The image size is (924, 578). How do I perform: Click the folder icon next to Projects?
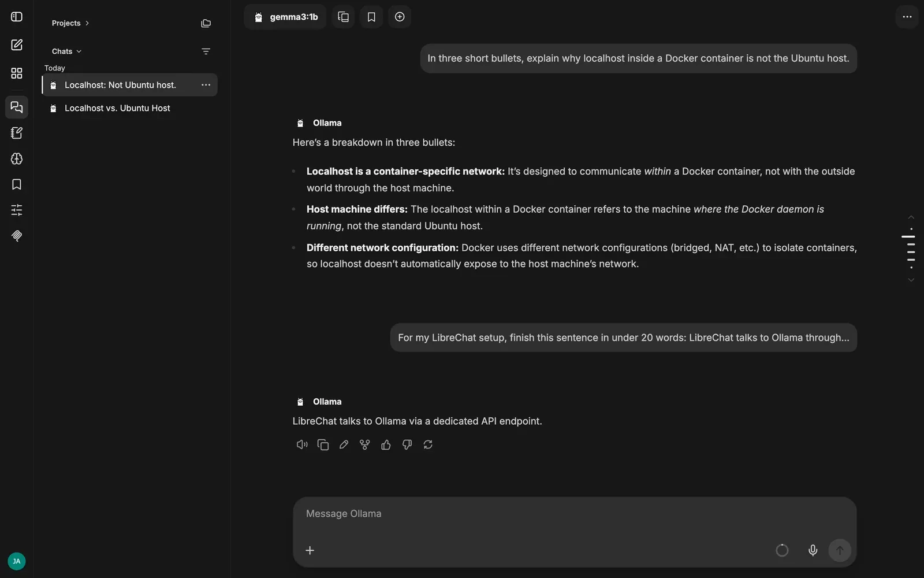click(206, 23)
